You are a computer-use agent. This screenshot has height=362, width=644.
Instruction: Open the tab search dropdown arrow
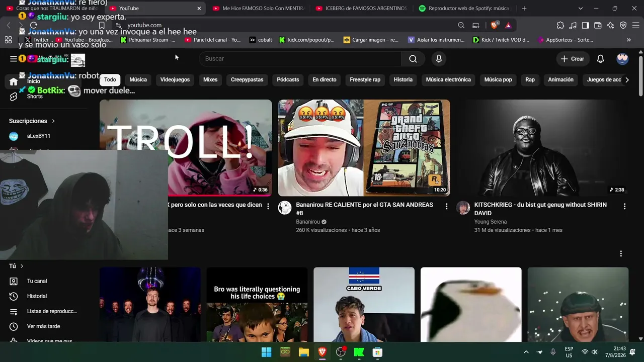pyautogui.click(x=580, y=8)
